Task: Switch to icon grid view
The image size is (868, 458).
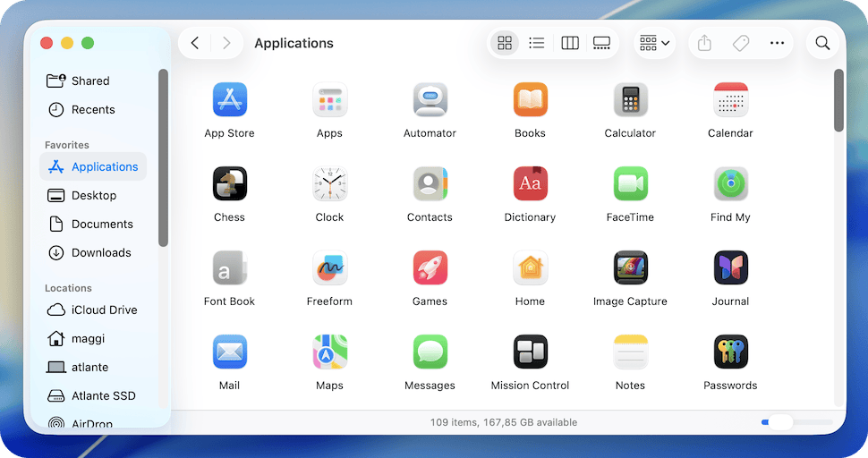Action: (x=505, y=43)
